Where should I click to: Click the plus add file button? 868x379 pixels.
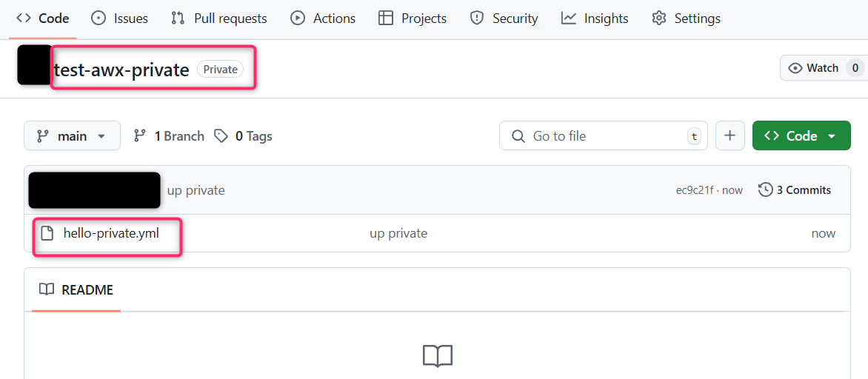[x=730, y=135]
